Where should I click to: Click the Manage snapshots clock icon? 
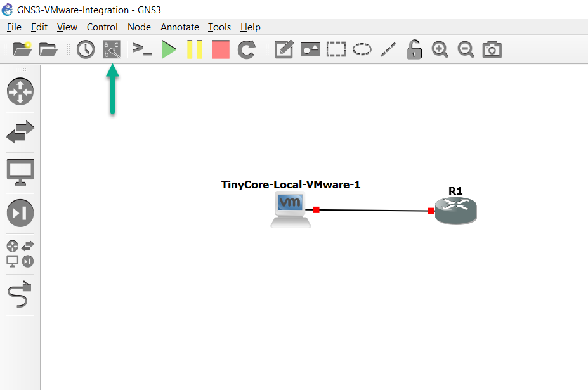click(86, 49)
